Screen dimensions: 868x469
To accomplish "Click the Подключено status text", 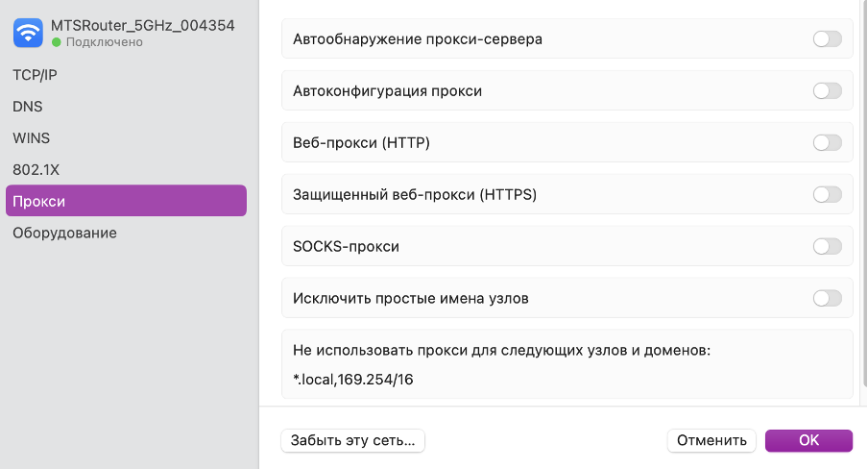I will 104,42.
